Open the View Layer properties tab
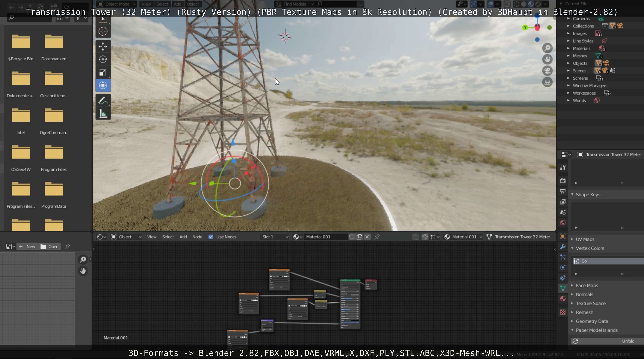The width and height of the screenshot is (644, 359). (x=563, y=202)
